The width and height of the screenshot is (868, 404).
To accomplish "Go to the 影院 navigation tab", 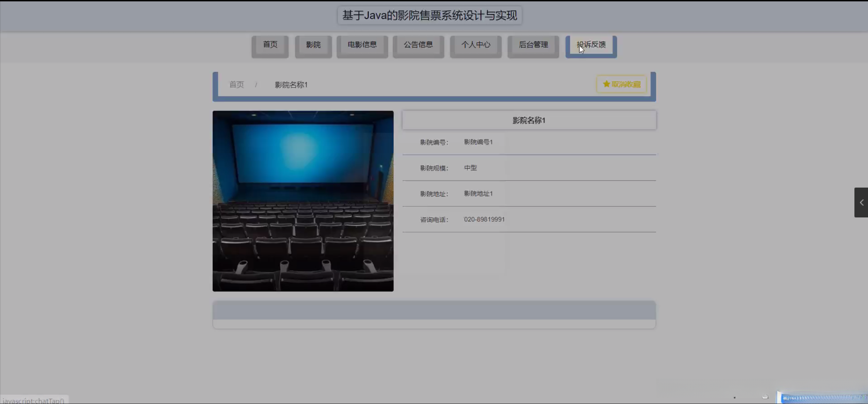I will tap(313, 45).
